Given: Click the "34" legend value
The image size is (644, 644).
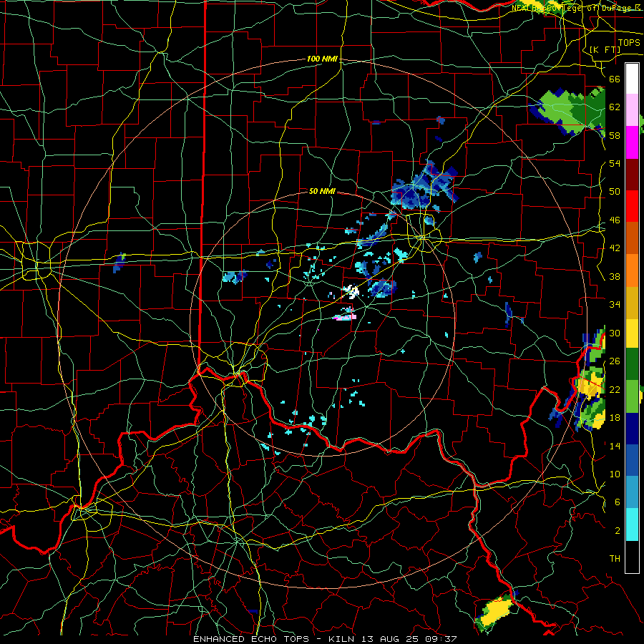Looking at the screenshot, I should click(x=615, y=305).
